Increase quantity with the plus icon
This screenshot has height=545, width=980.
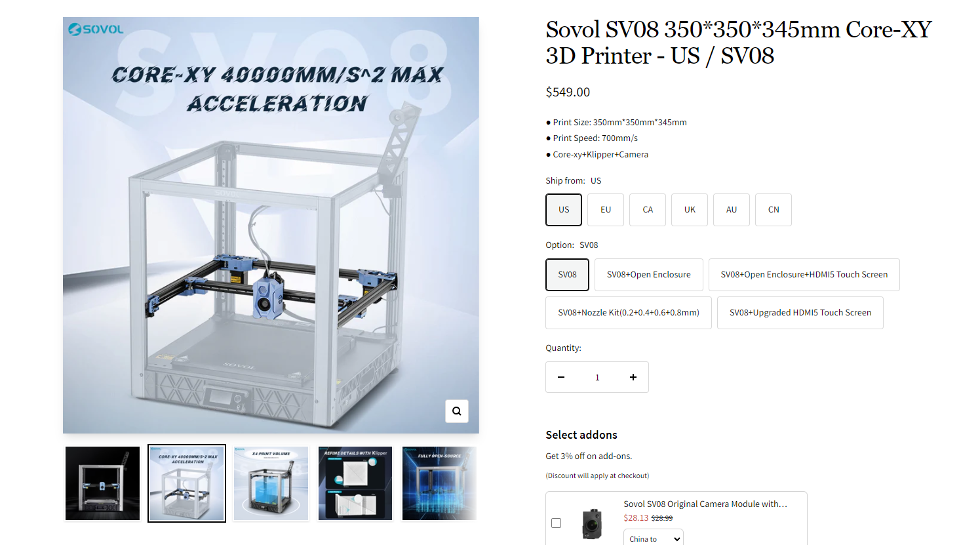pos(633,377)
